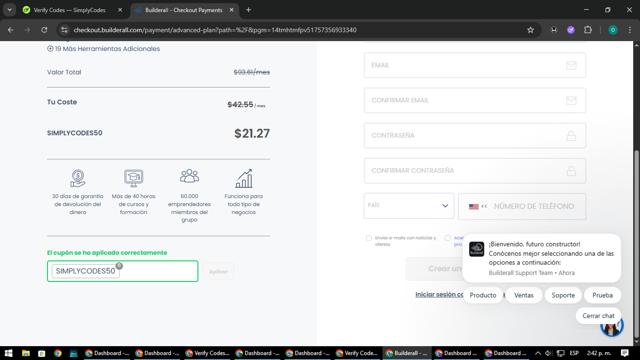
Task: Choose the Soporte chat option
Action: point(563,295)
